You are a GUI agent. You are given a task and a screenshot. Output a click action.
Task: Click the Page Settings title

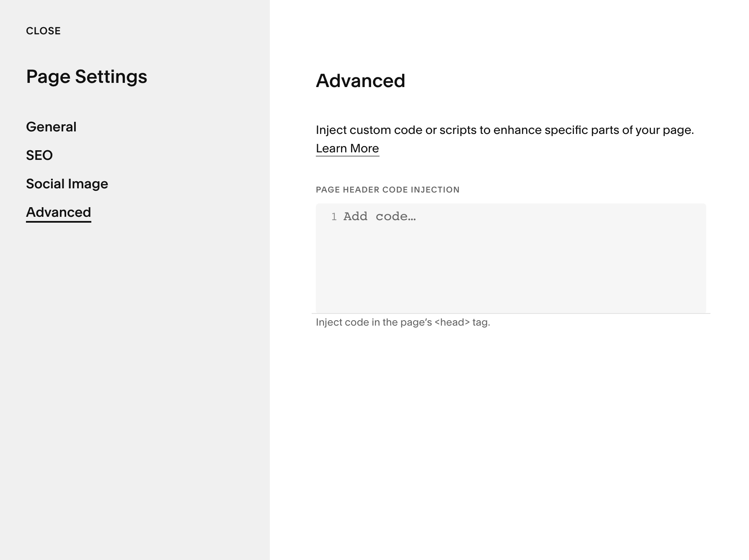[x=86, y=77]
